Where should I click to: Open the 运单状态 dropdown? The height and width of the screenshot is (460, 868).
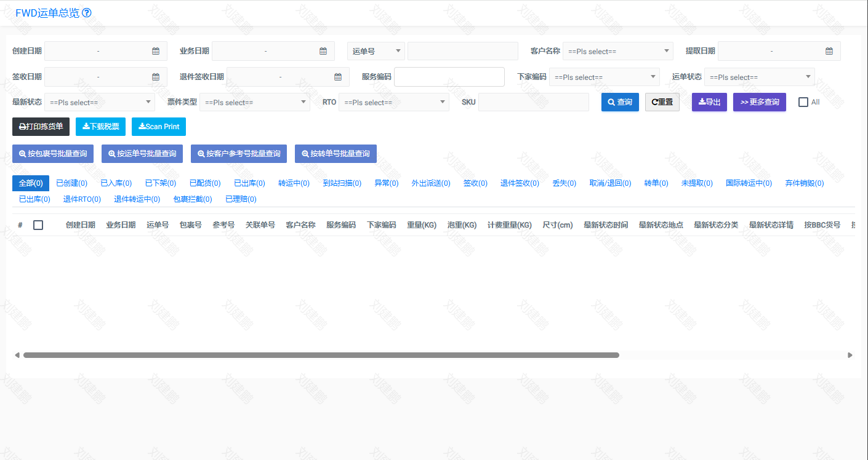759,77
